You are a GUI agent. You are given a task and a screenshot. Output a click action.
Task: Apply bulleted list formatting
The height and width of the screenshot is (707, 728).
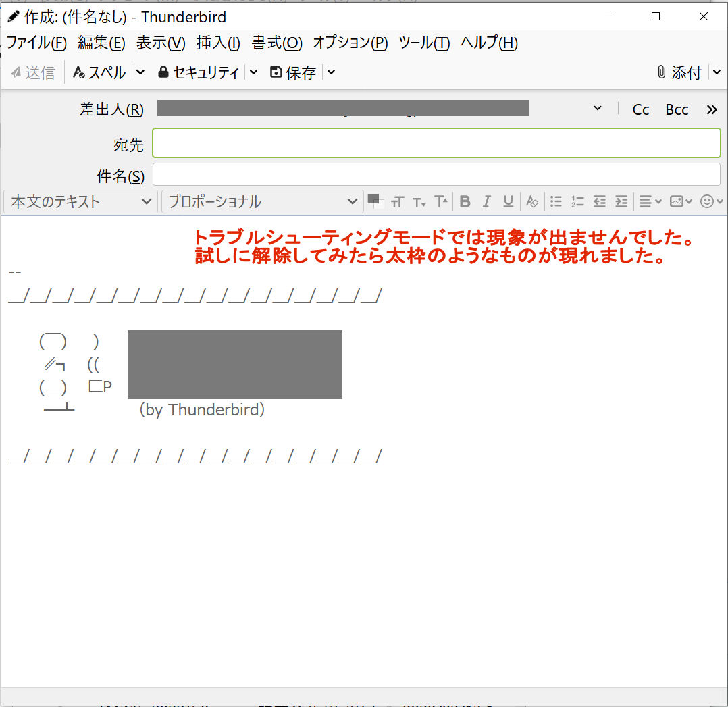click(556, 201)
